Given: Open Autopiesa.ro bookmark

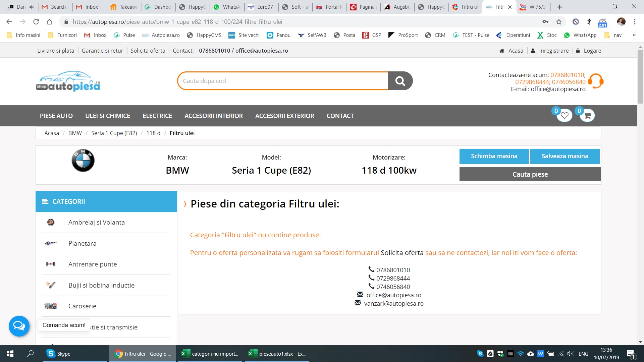Looking at the screenshot, I should point(161,35).
